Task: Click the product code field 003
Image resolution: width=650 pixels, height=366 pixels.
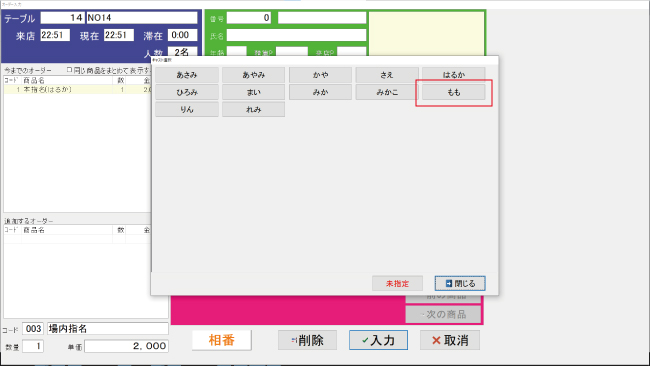Action: click(x=33, y=329)
